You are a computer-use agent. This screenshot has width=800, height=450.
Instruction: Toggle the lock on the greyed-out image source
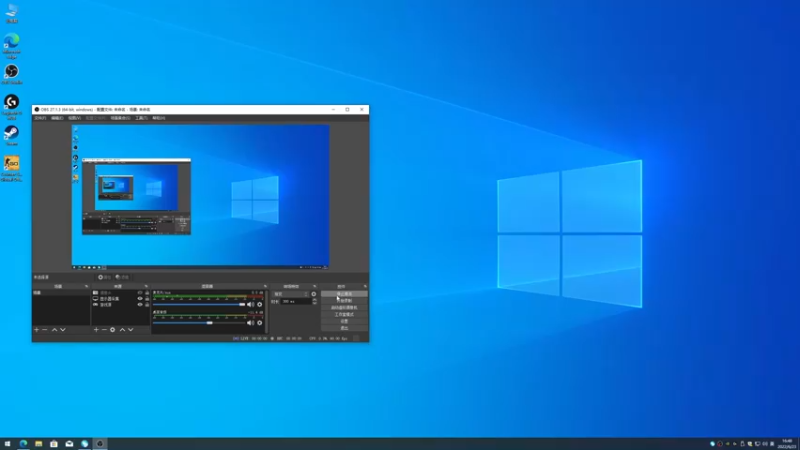click(x=147, y=293)
